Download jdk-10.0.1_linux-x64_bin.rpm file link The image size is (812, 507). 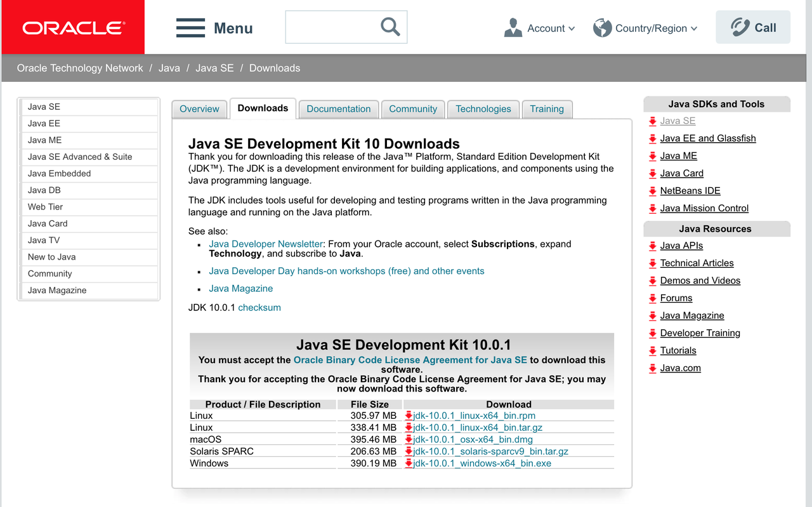pos(475,416)
